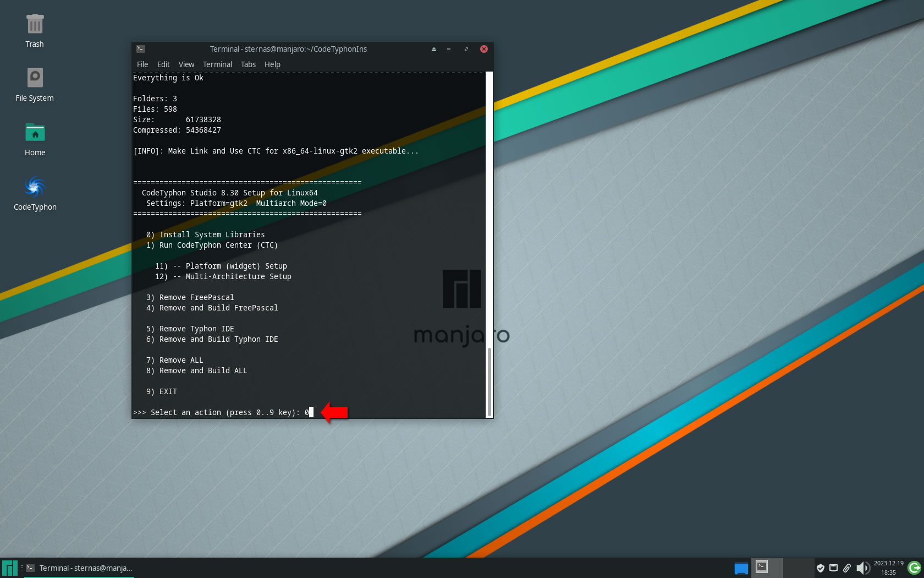This screenshot has width=924, height=578.
Task: Click the volume speaker tray icon
Action: point(862,568)
